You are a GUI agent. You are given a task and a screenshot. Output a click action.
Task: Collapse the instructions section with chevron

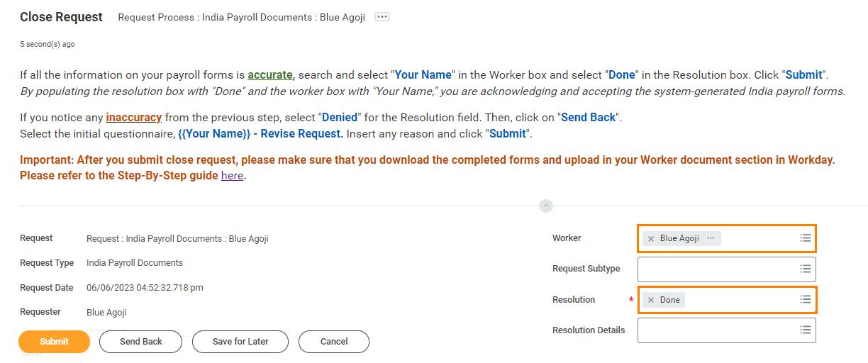tap(545, 206)
